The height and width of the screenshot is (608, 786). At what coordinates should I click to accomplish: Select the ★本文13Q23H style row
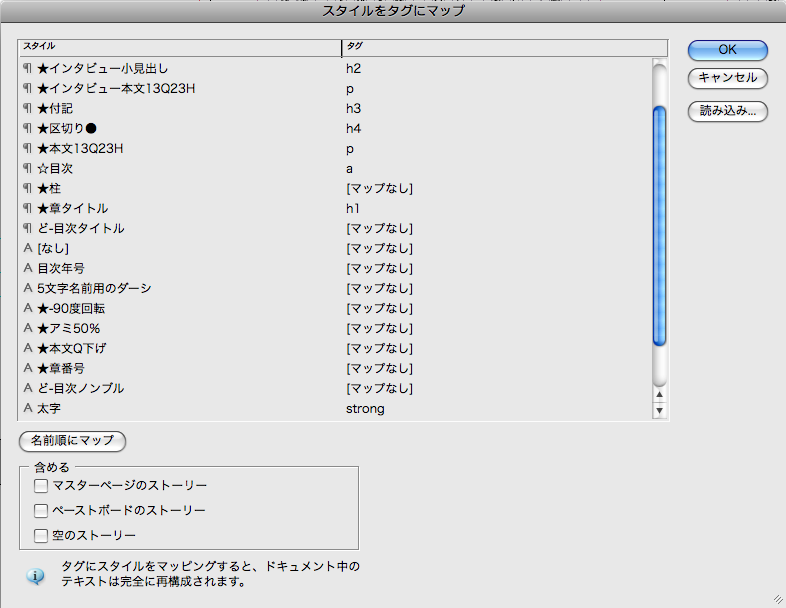tap(335, 149)
